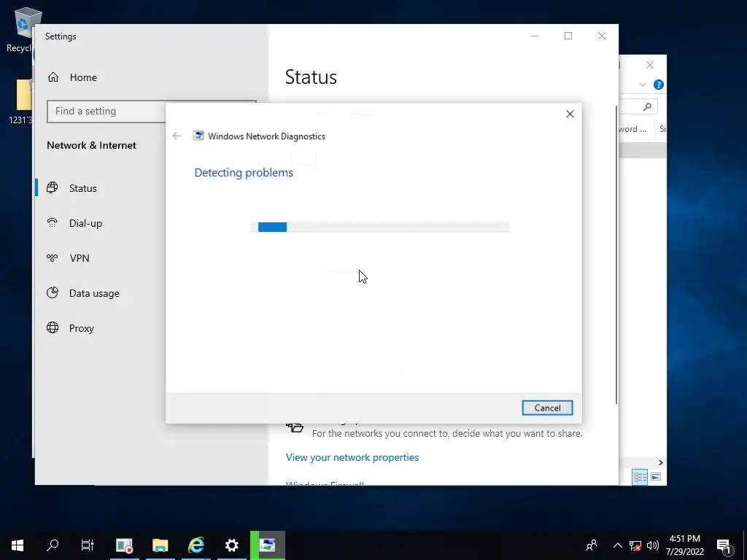Click right scroll arrow in Explorer window

pos(660,462)
